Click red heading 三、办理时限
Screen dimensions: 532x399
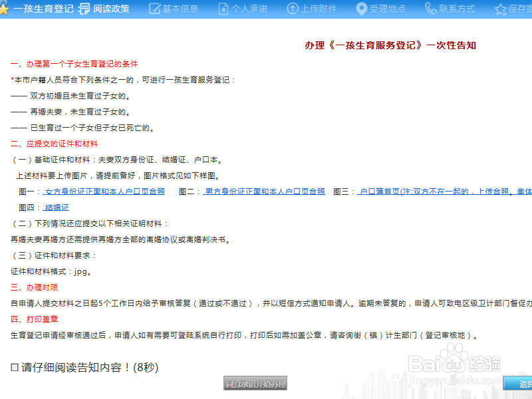[x=34, y=288]
